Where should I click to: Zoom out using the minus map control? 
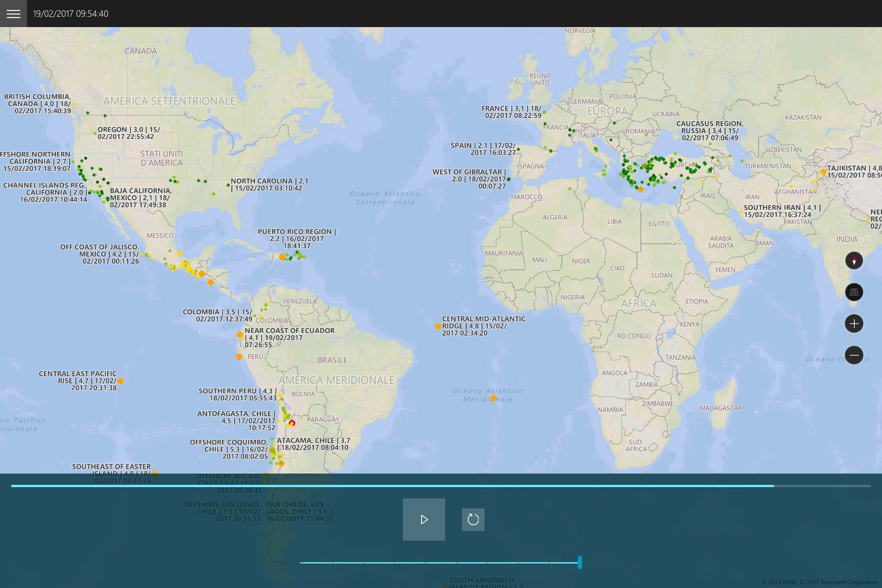854,355
